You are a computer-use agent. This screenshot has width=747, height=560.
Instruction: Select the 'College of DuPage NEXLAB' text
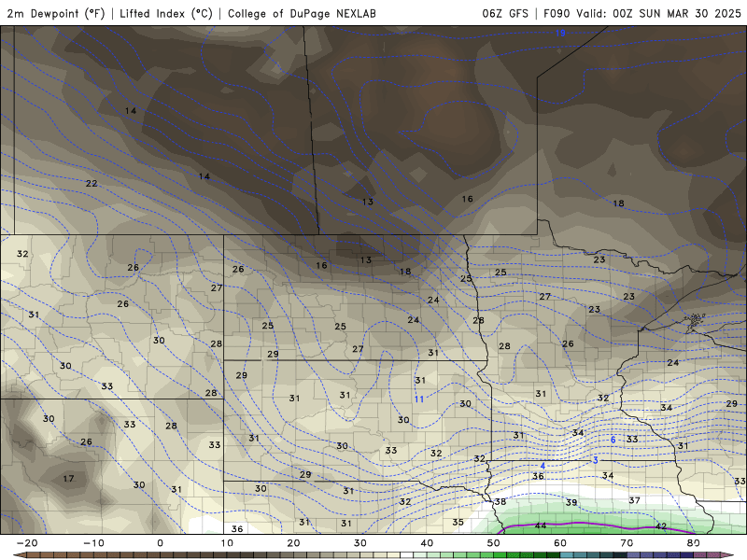click(302, 13)
